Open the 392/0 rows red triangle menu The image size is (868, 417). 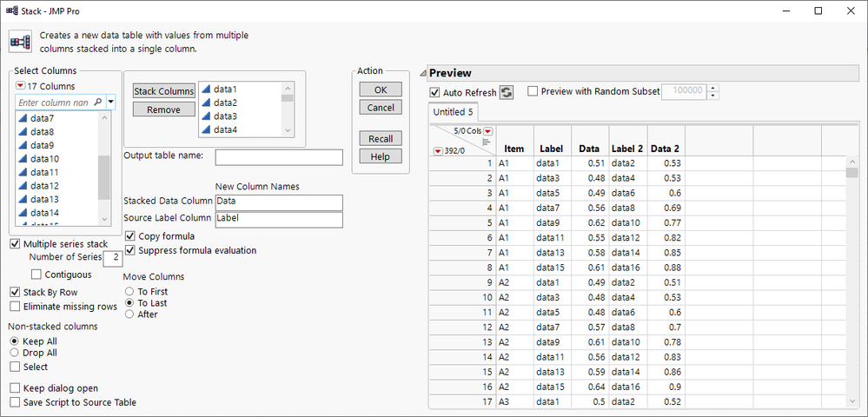pyautogui.click(x=438, y=151)
